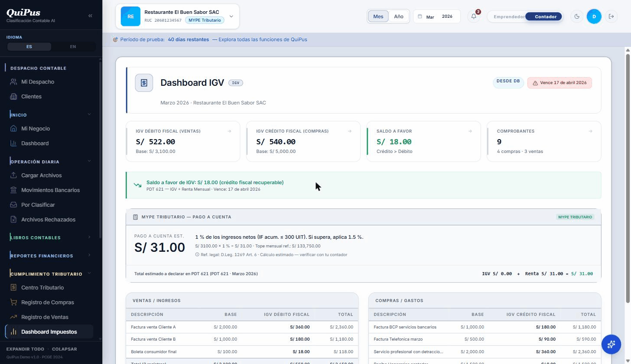
Task: Click Expandir Todo in the sidebar
Action: (x=25, y=349)
